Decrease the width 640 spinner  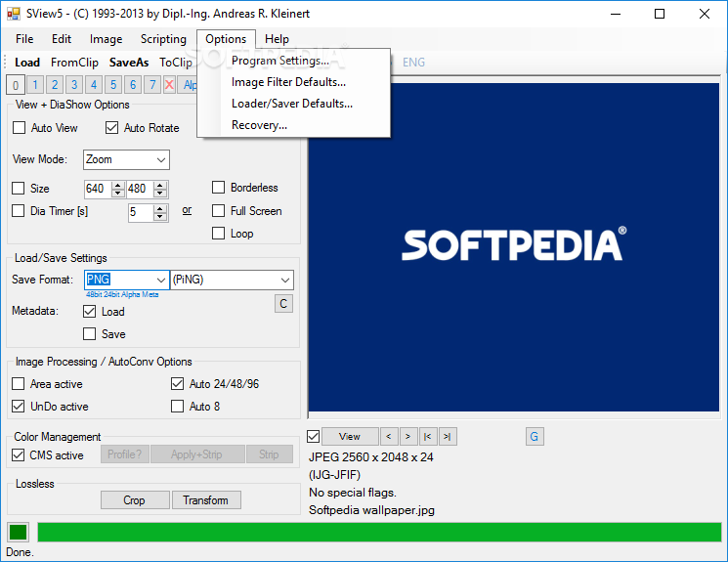coord(118,193)
